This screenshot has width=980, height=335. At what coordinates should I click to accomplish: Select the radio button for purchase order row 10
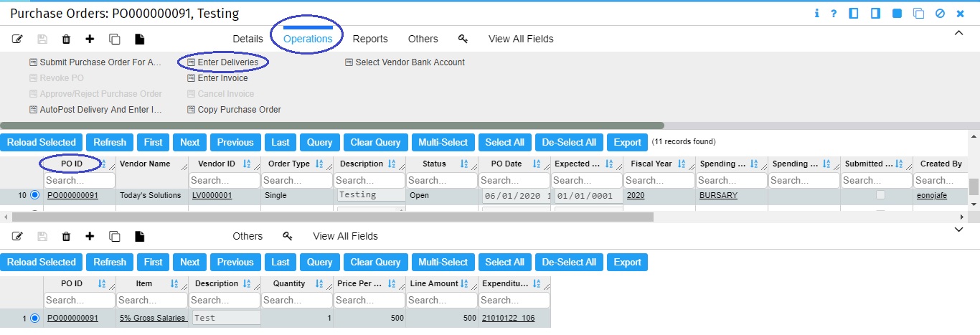[35, 196]
